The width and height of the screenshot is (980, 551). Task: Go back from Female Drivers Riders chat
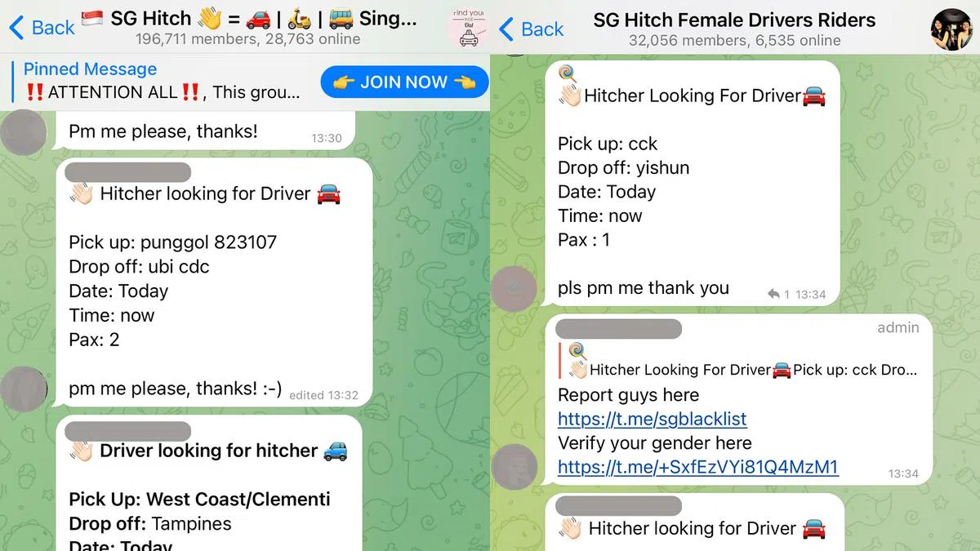click(531, 29)
